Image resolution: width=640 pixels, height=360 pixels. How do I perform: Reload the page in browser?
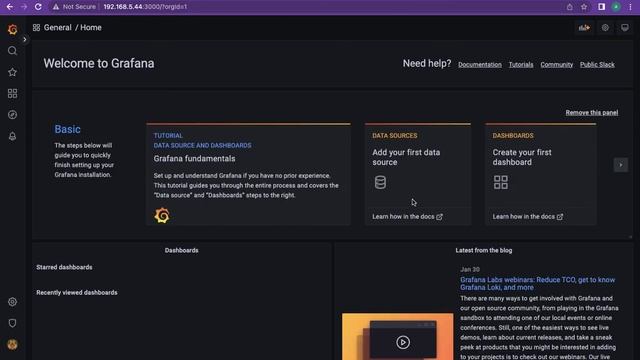[38, 7]
